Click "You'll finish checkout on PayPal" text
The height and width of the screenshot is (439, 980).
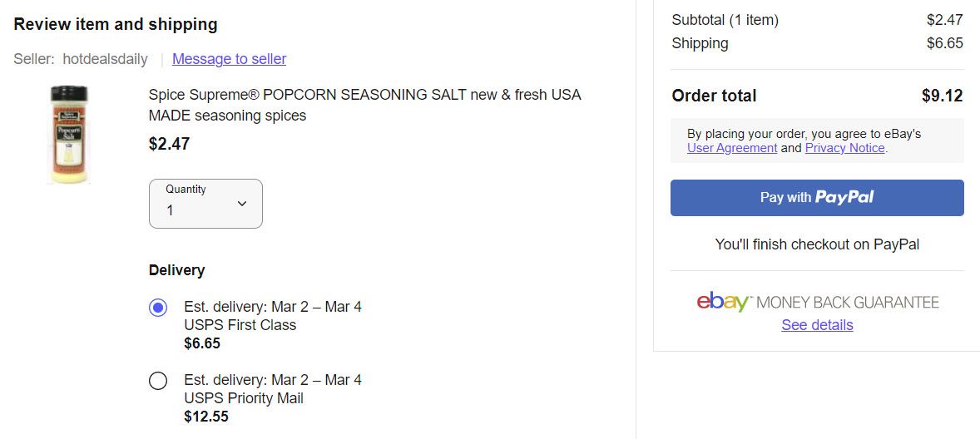817,244
